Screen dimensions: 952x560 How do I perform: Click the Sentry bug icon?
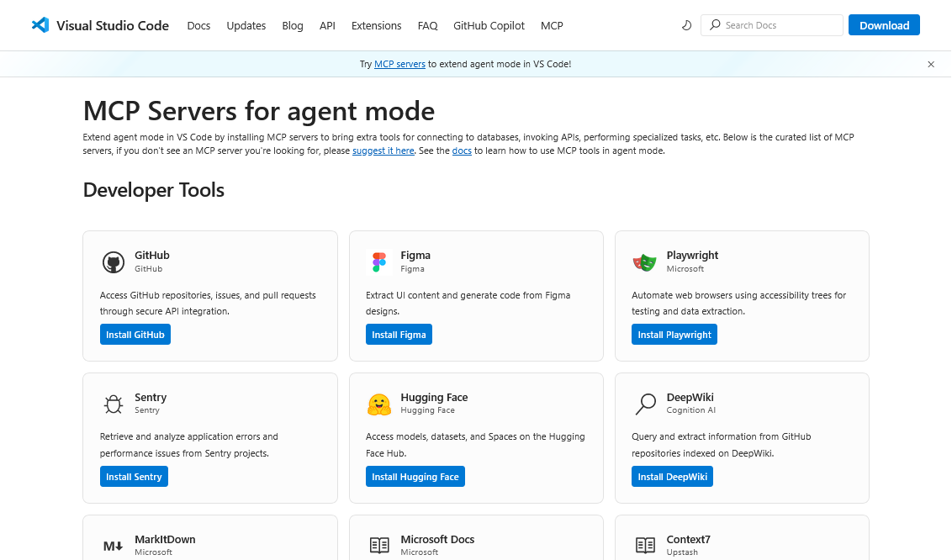[114, 404]
